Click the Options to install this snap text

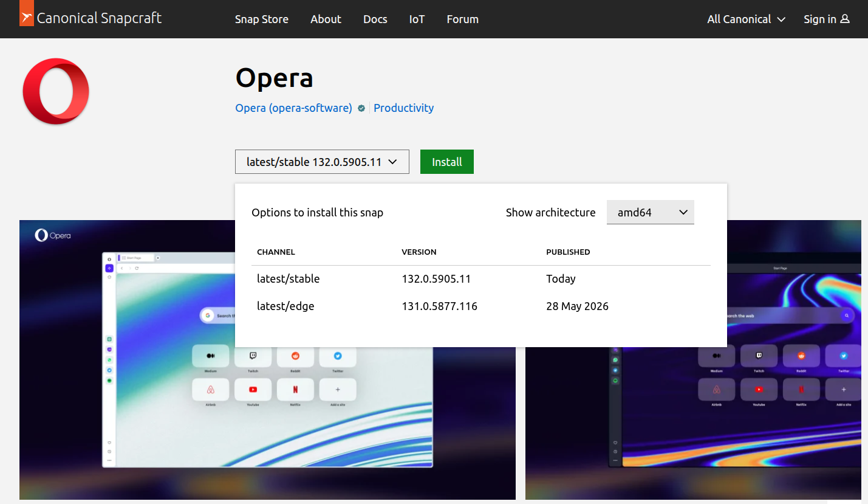point(317,212)
